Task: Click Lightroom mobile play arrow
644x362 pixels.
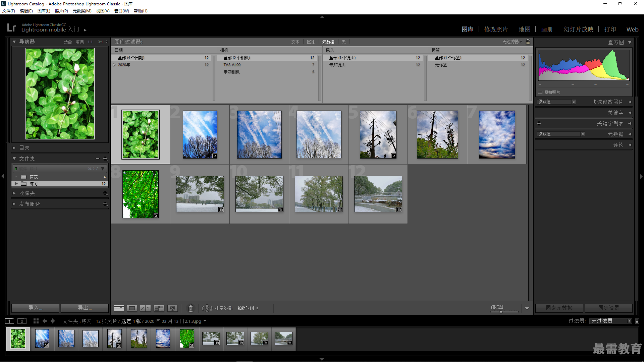Action: coord(85,30)
